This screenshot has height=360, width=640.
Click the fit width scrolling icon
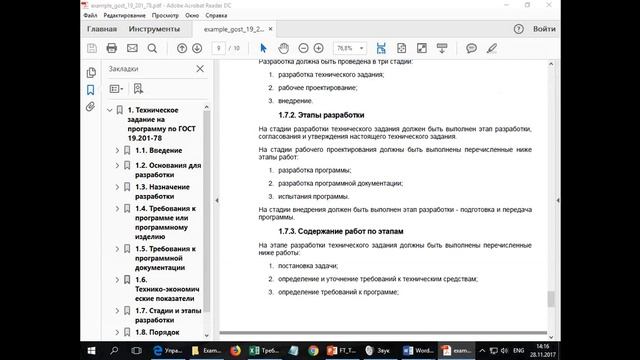click(x=381, y=48)
